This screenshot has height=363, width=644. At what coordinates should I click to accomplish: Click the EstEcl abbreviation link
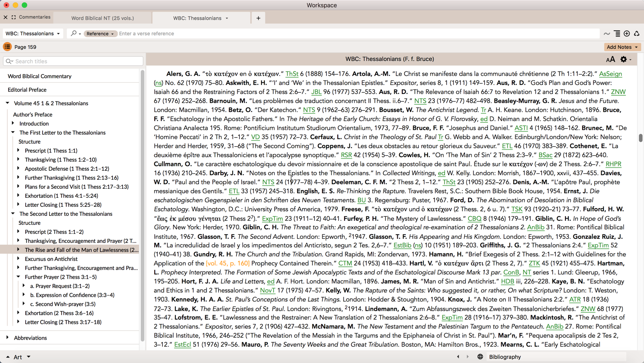(x=183, y=344)
